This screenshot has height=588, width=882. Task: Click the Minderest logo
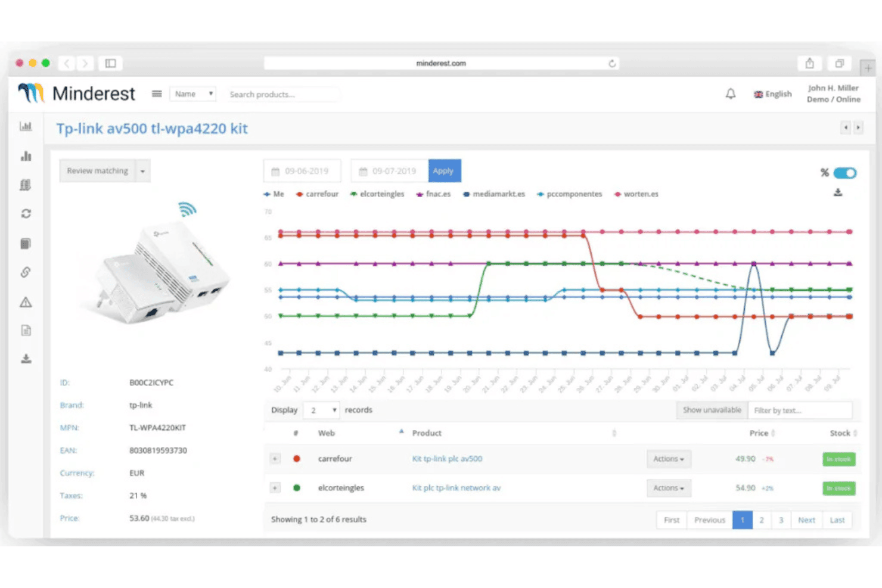[x=77, y=94]
